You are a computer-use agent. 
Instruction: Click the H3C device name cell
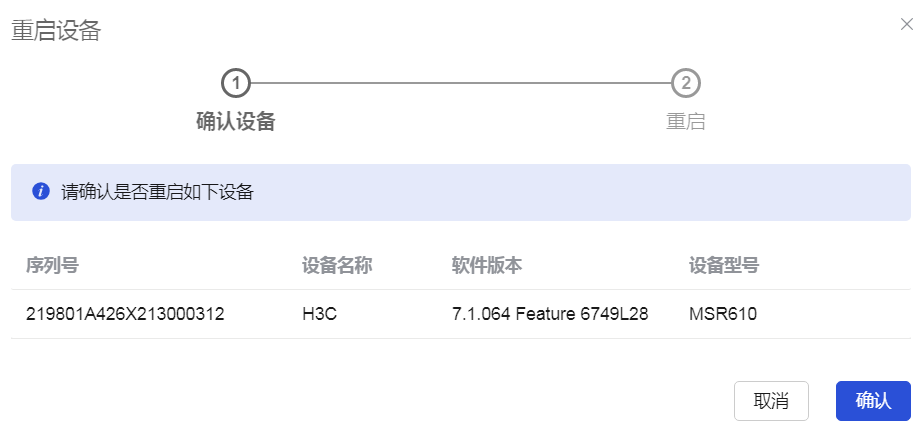tap(320, 314)
